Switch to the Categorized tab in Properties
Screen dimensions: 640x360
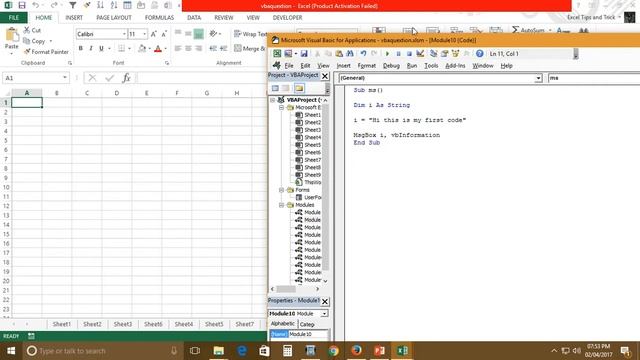(307, 324)
